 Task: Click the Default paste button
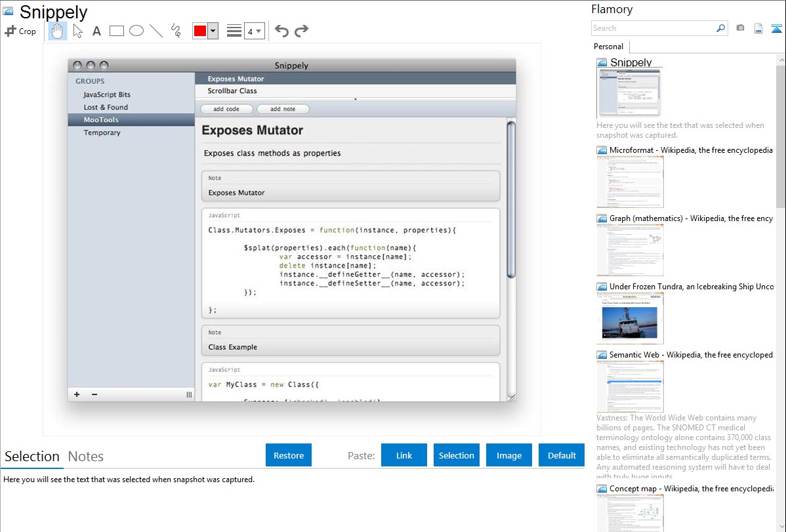point(562,455)
